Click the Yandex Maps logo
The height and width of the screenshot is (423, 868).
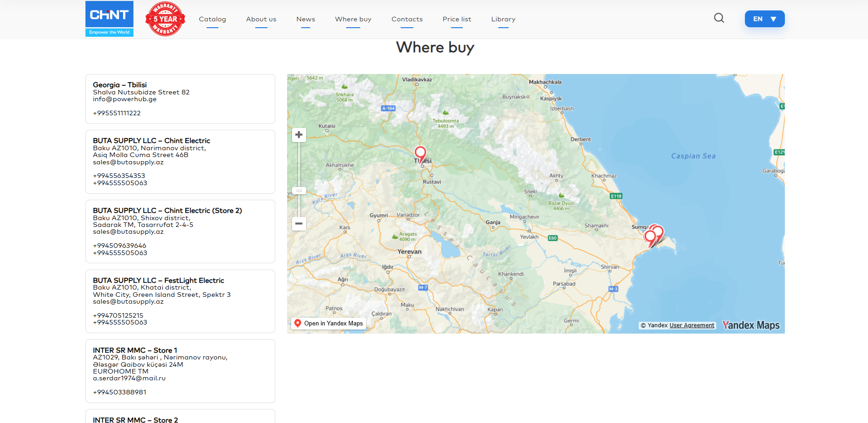pyautogui.click(x=751, y=325)
